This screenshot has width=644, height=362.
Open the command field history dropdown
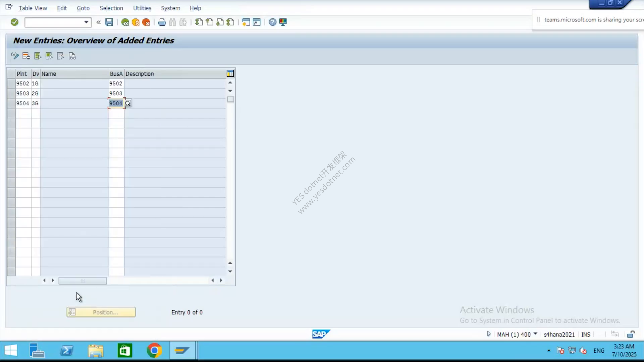tap(86, 22)
